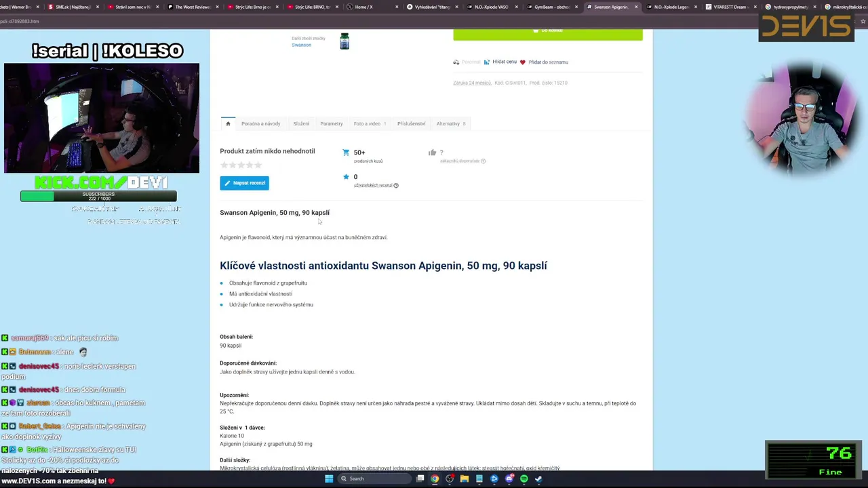Click the text Udržuje funkce nervového systému
Image resolution: width=868 pixels, height=488 pixels.
point(271,305)
